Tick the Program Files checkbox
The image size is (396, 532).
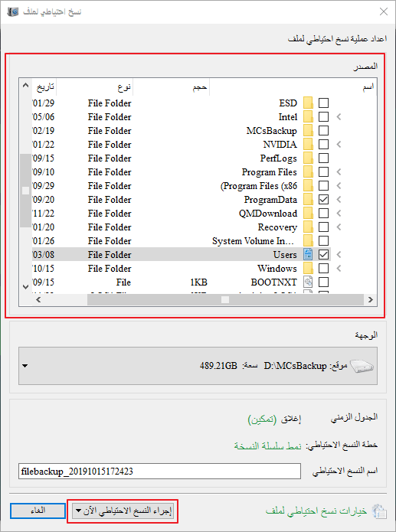pos(324,172)
